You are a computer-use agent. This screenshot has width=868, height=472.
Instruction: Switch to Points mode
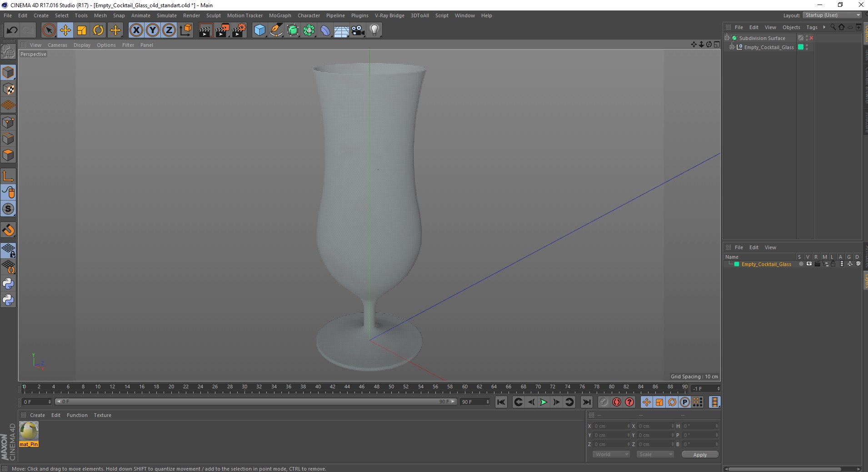[8, 122]
